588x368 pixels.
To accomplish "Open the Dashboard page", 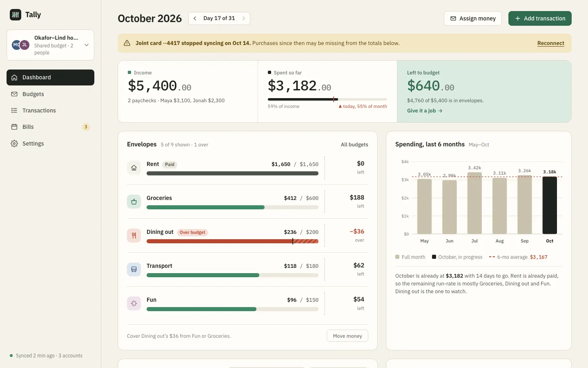I will pyautogui.click(x=50, y=77).
